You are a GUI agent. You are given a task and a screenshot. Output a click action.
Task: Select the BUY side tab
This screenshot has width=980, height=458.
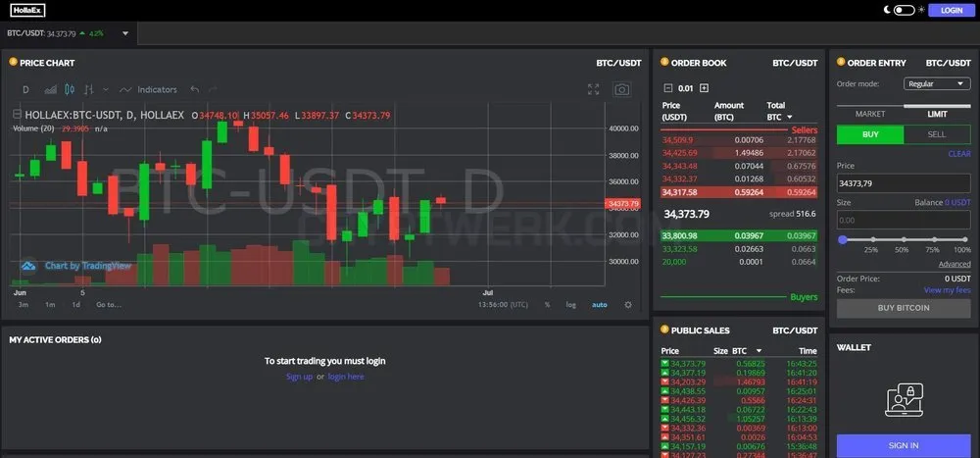click(x=870, y=134)
